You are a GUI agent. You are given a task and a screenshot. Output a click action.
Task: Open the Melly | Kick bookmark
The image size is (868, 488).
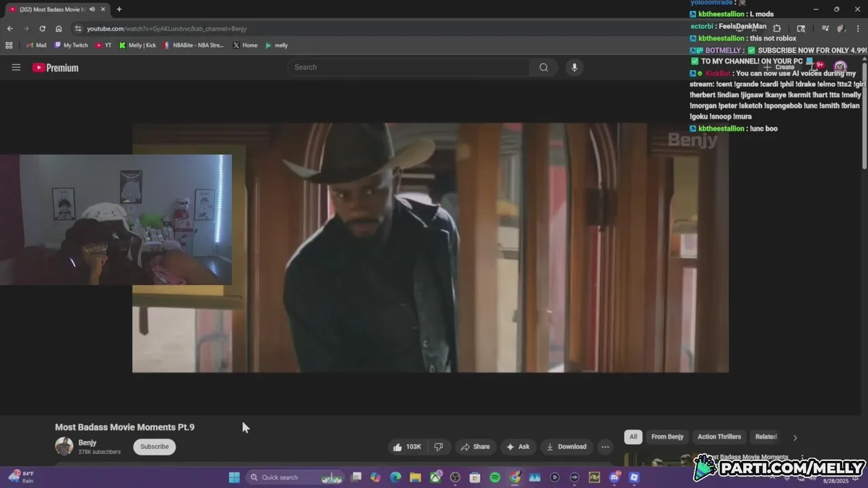tap(138, 45)
